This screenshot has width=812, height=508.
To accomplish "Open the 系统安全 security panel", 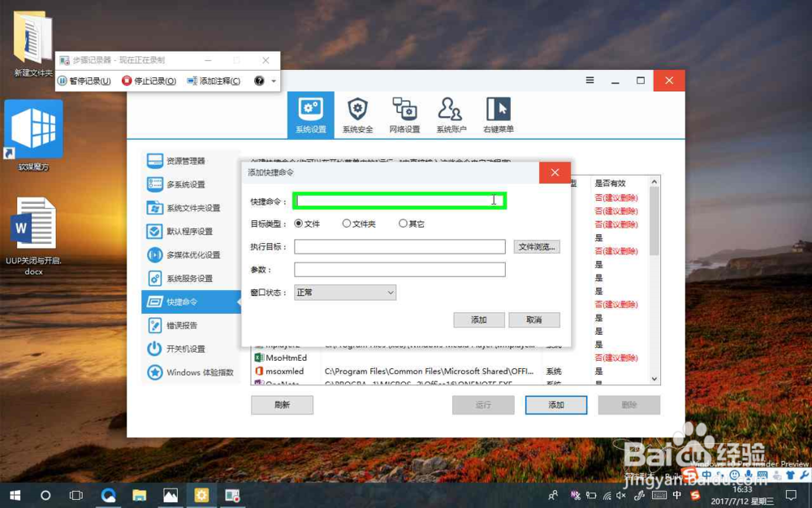I will [x=357, y=114].
